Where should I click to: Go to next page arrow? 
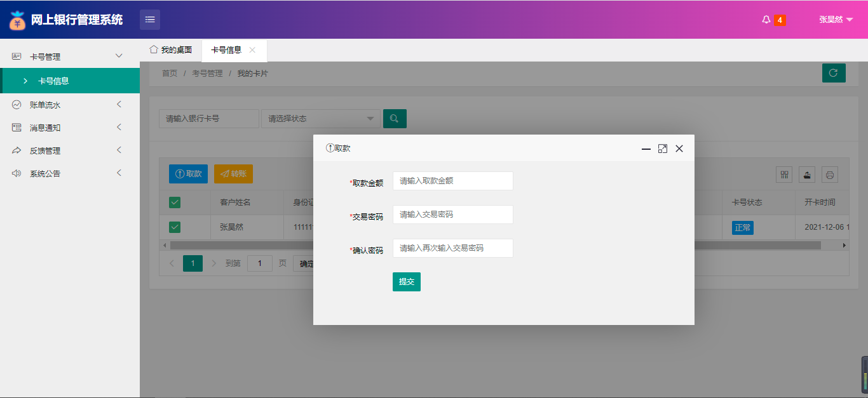[x=214, y=263]
